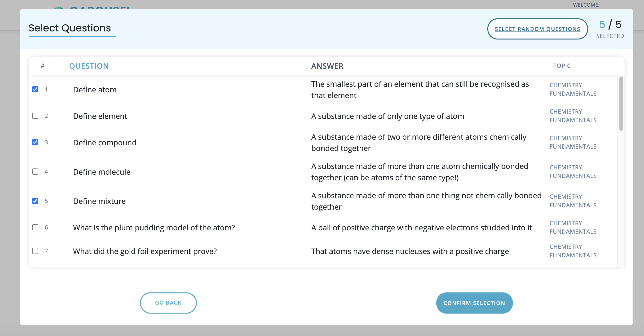Click the Define molecule question text

101,172
